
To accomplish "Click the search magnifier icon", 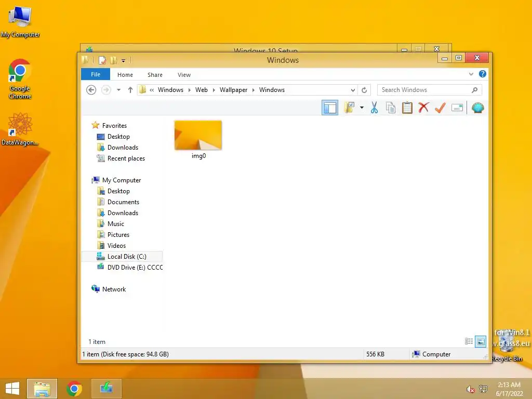I will pos(475,90).
